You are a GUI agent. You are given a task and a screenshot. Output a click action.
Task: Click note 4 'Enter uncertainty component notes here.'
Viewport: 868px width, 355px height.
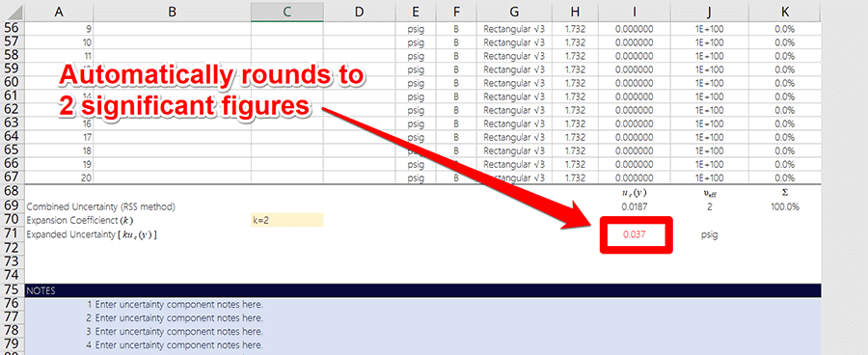(178, 344)
